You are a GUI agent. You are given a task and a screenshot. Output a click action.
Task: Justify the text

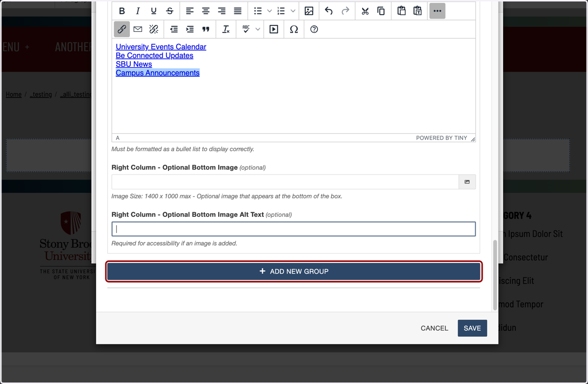tap(238, 11)
